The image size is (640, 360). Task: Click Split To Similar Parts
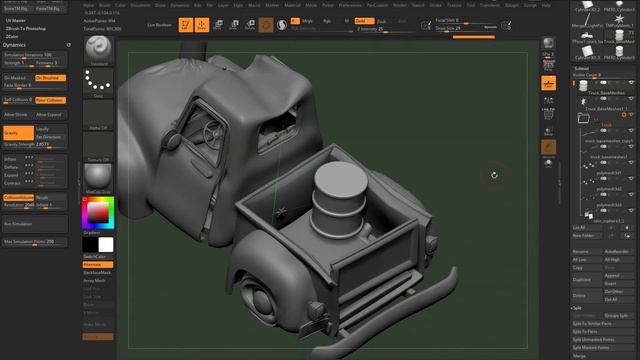[602, 324]
